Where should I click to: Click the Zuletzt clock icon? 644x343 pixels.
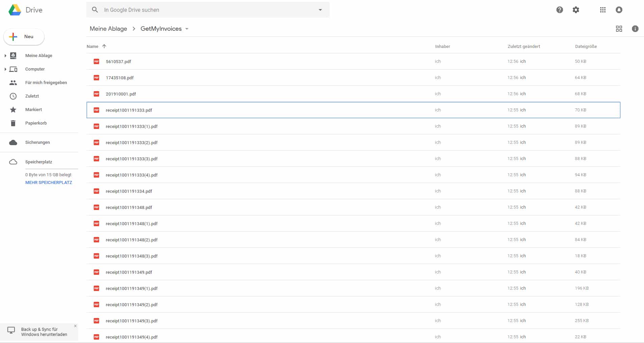[13, 96]
